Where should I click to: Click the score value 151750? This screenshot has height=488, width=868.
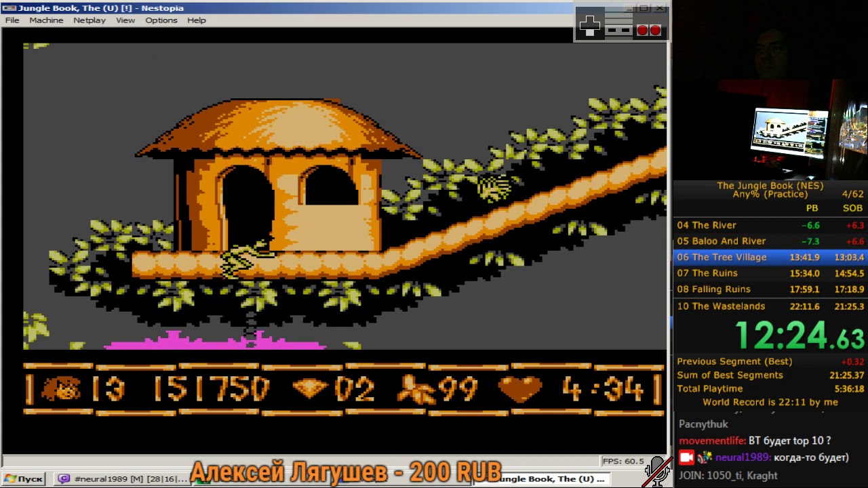212,389
